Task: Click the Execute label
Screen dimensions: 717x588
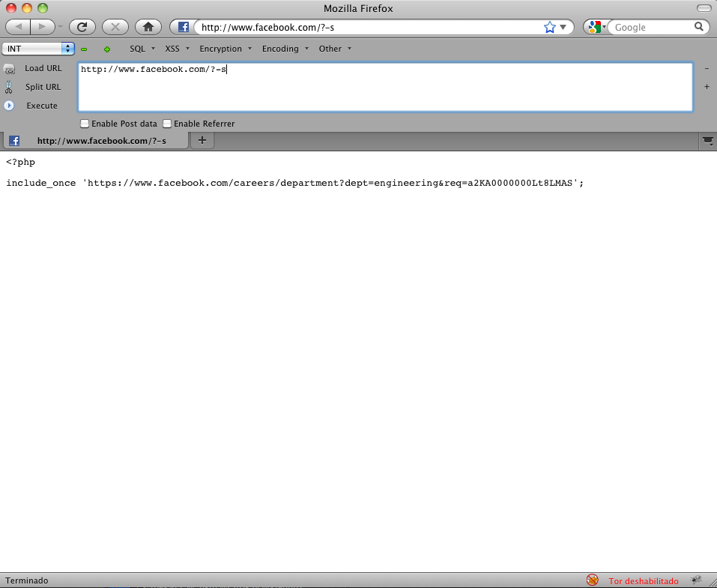Action: point(42,106)
